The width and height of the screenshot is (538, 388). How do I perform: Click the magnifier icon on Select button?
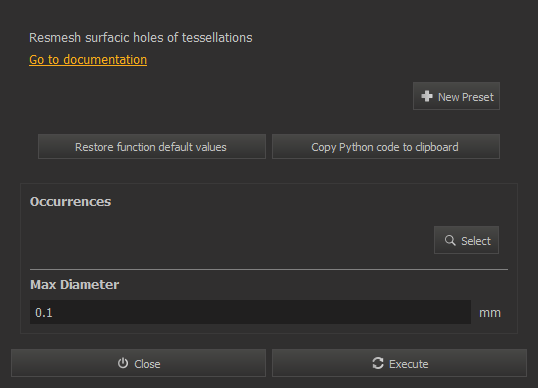pyautogui.click(x=450, y=240)
